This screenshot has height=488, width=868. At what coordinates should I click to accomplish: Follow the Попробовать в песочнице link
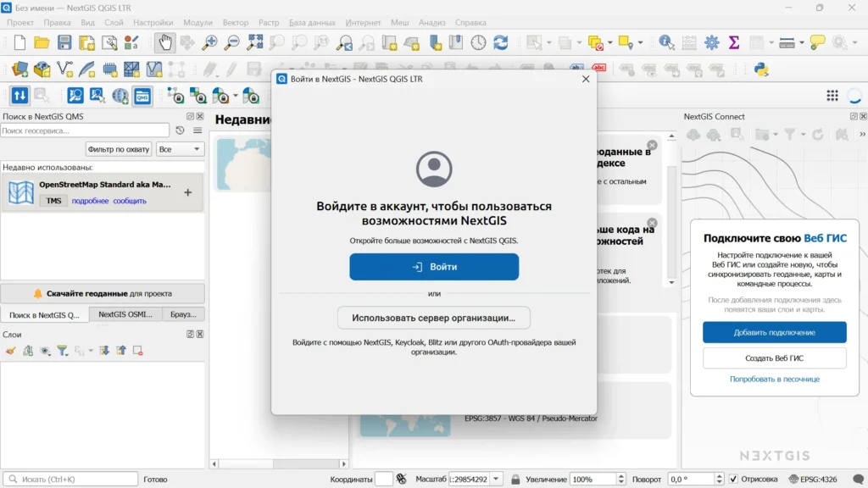tap(775, 379)
